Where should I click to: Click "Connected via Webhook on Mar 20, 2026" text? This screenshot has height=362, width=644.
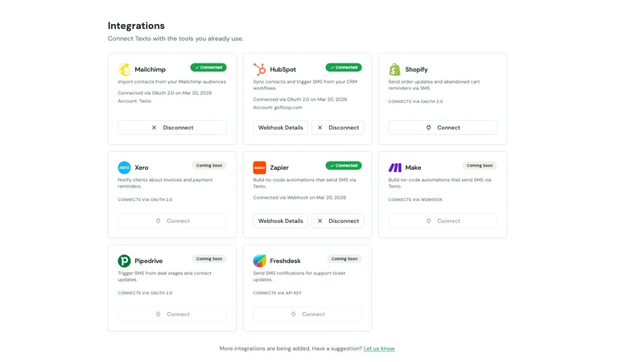click(299, 197)
